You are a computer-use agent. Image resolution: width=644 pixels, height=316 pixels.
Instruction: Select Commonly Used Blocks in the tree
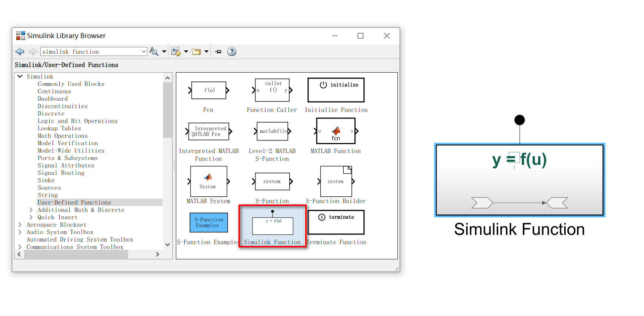tap(71, 84)
